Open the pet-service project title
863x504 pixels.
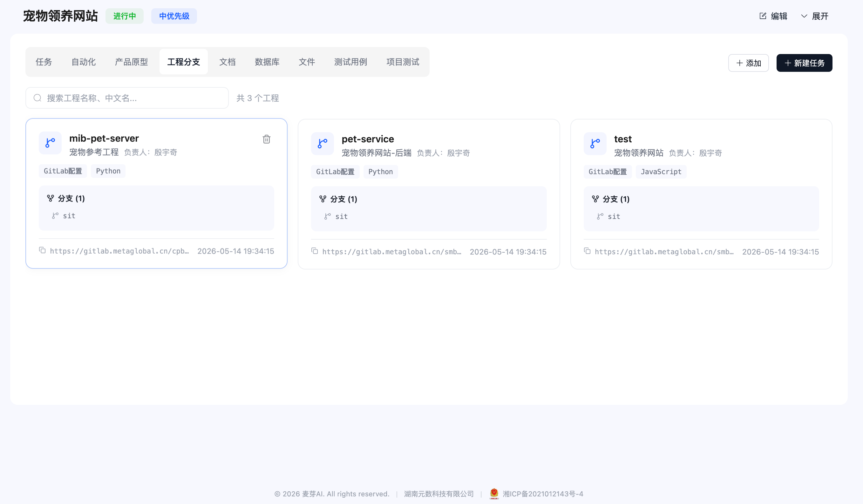click(x=368, y=139)
